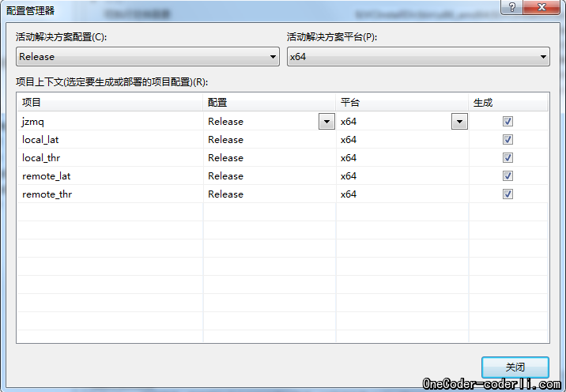Click the 配置 column header

tap(270, 103)
